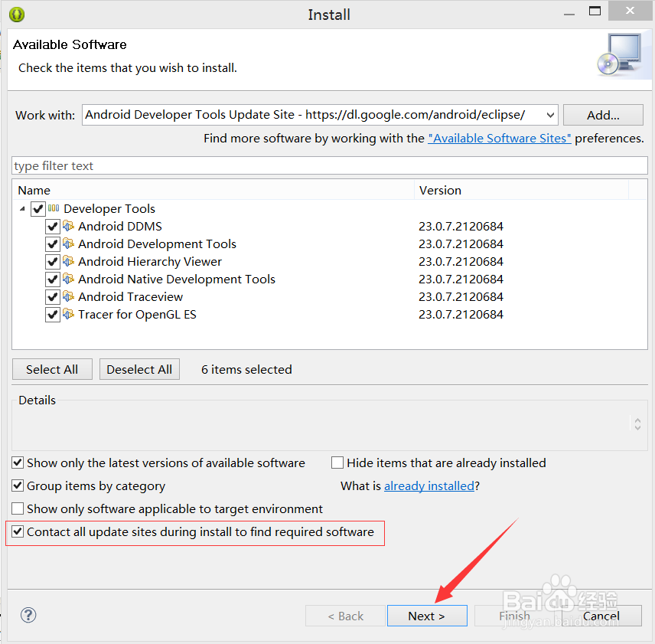
Task: Enable Hide items that are already installed
Action: tap(337, 463)
